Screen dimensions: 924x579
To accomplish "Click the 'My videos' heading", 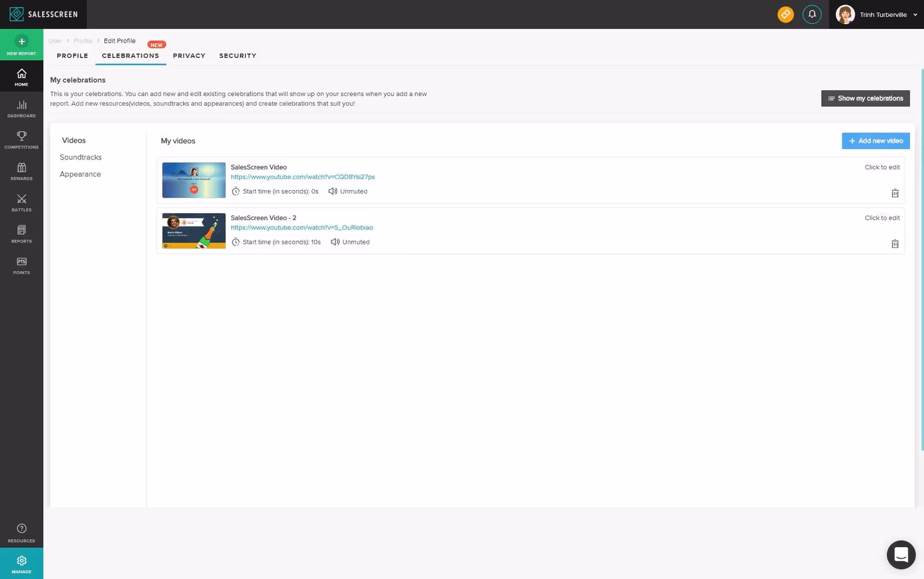I will (x=178, y=141).
